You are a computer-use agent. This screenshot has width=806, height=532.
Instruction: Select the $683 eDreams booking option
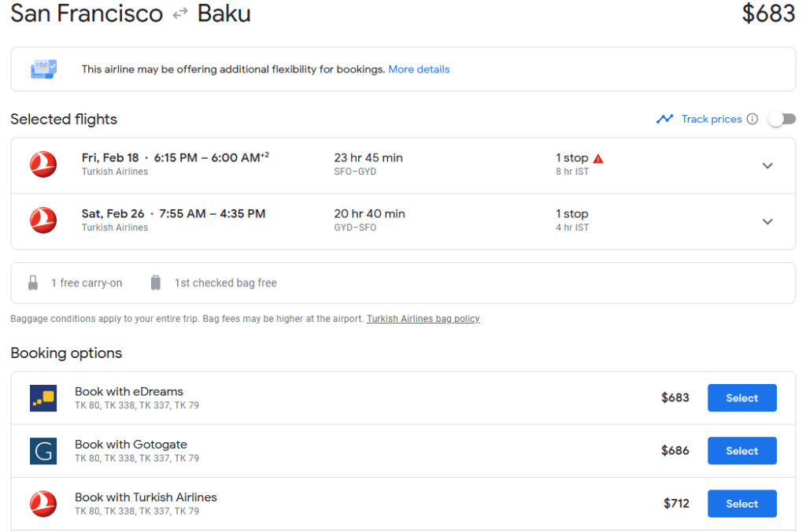[741, 397]
